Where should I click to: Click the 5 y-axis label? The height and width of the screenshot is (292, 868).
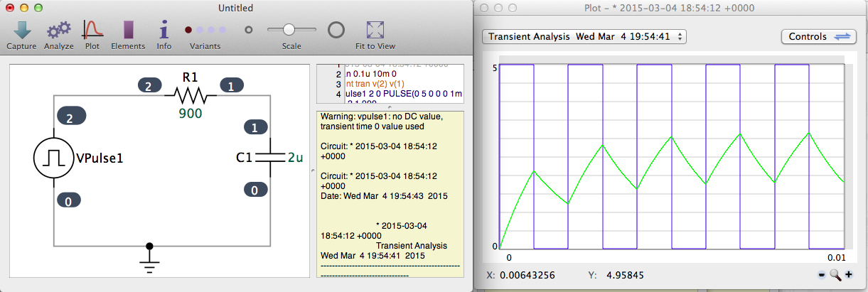click(x=494, y=67)
